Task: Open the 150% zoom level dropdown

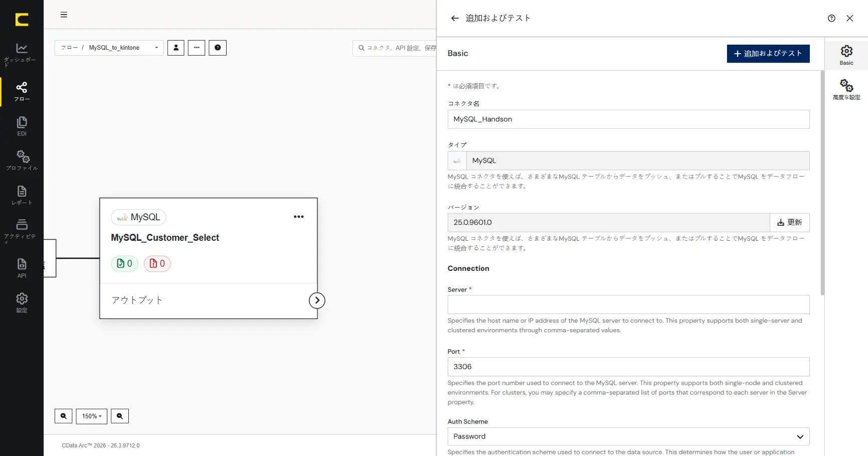Action: [92, 416]
